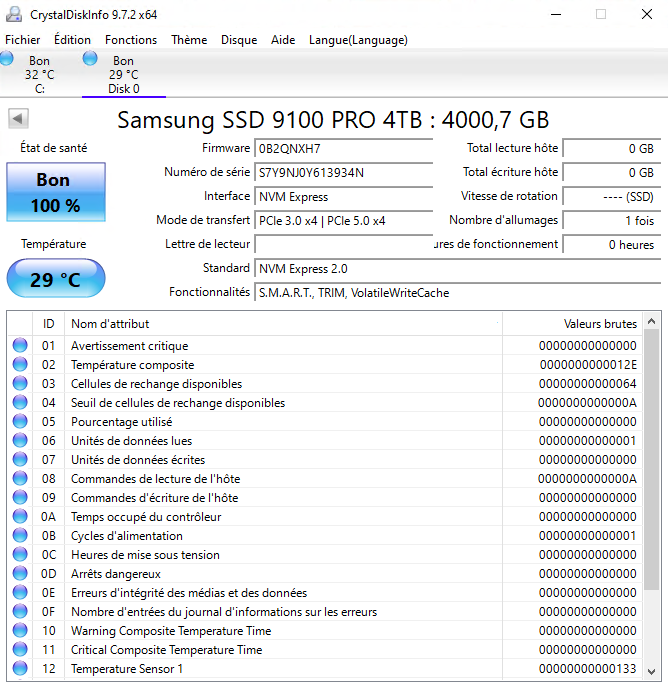This screenshot has width=668, height=687.
Task: Select the Pourcentage utilisé attribute name
Action: [121, 422]
